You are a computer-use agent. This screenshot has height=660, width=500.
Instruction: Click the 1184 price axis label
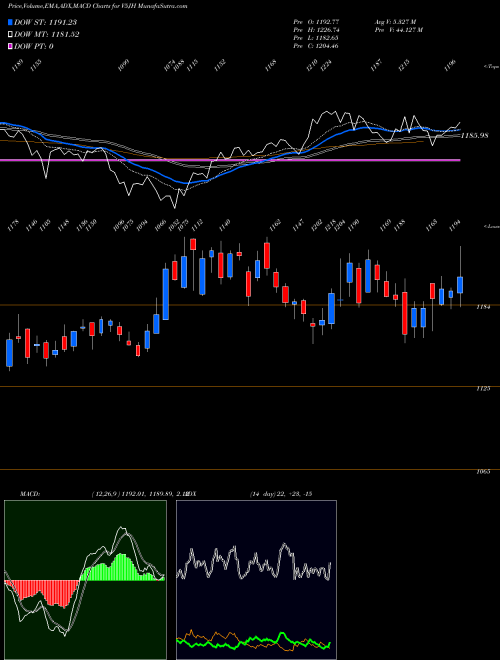pos(483,307)
